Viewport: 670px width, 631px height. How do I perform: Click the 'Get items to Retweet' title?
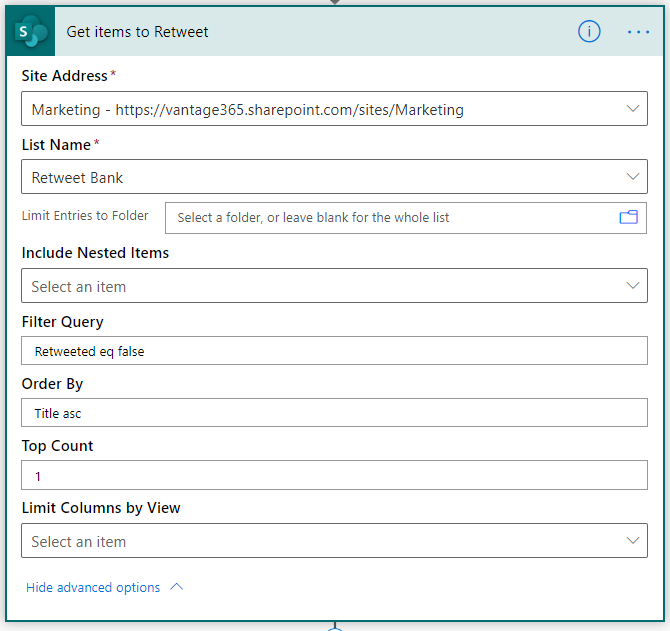click(138, 32)
